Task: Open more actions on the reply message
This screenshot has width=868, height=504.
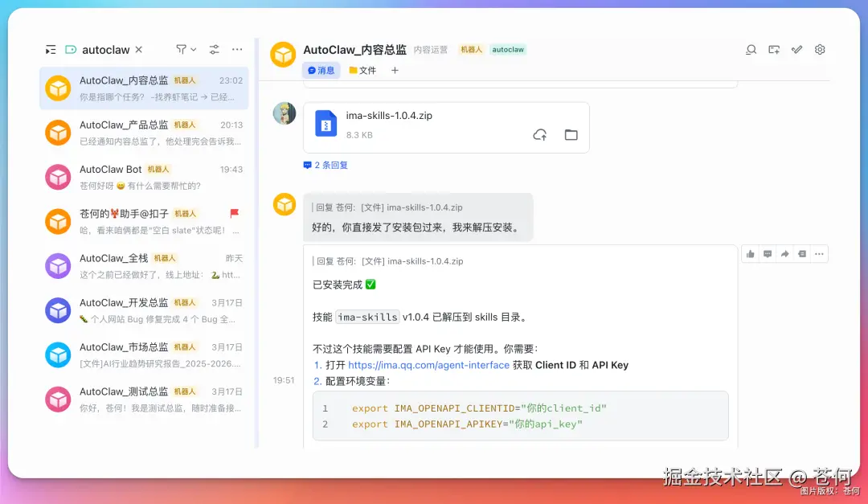Action: (819, 252)
